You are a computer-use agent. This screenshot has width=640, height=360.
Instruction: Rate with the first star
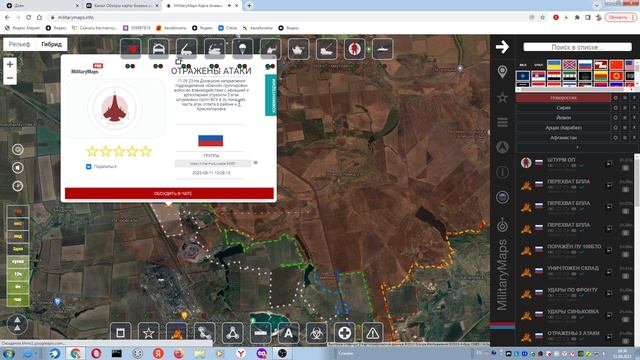point(93,151)
